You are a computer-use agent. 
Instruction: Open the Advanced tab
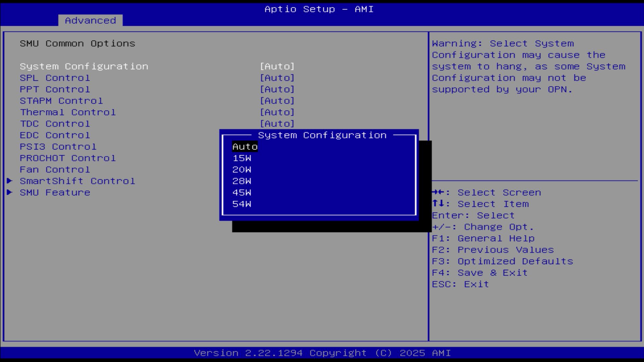(x=90, y=20)
